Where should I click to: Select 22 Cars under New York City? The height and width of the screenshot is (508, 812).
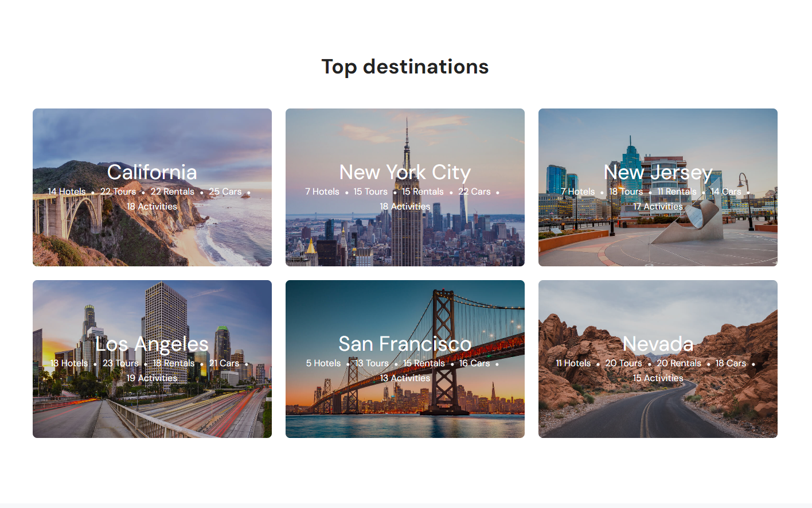[x=474, y=192]
